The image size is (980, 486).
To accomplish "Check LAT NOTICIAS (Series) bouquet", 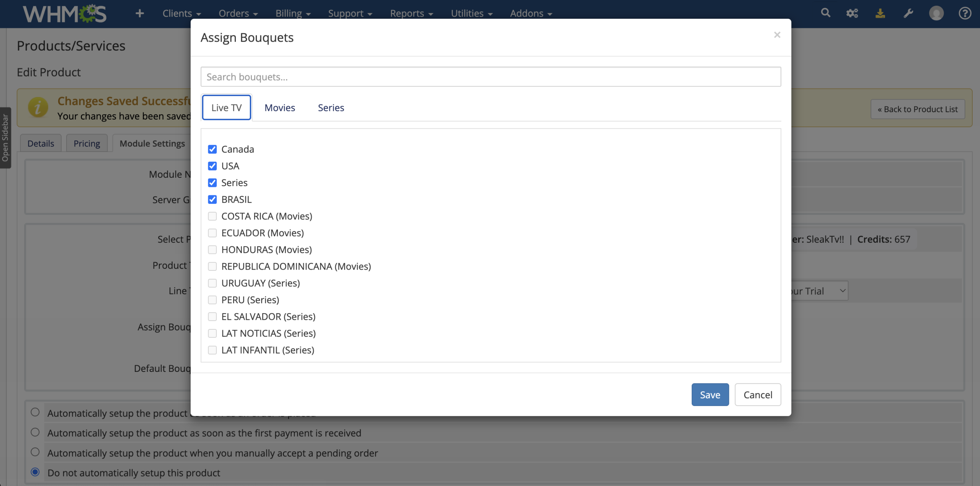I will pyautogui.click(x=212, y=333).
